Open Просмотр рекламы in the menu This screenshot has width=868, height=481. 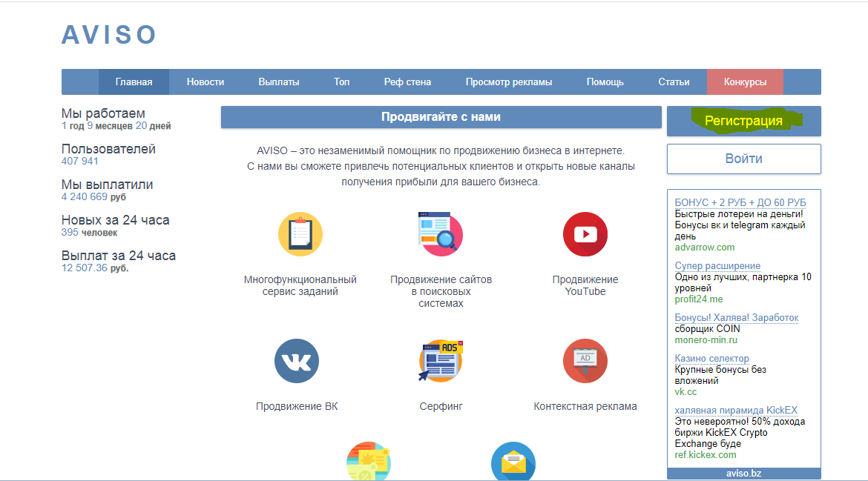[509, 82]
